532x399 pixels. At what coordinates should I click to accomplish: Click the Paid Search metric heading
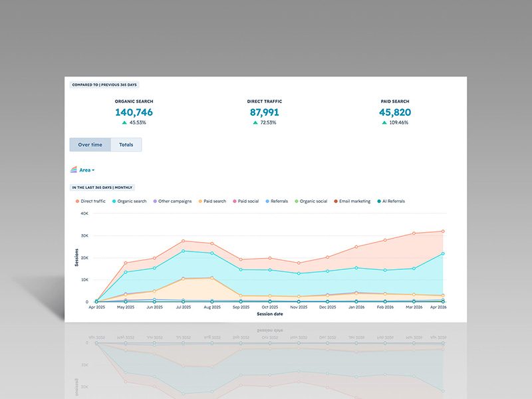tap(395, 101)
